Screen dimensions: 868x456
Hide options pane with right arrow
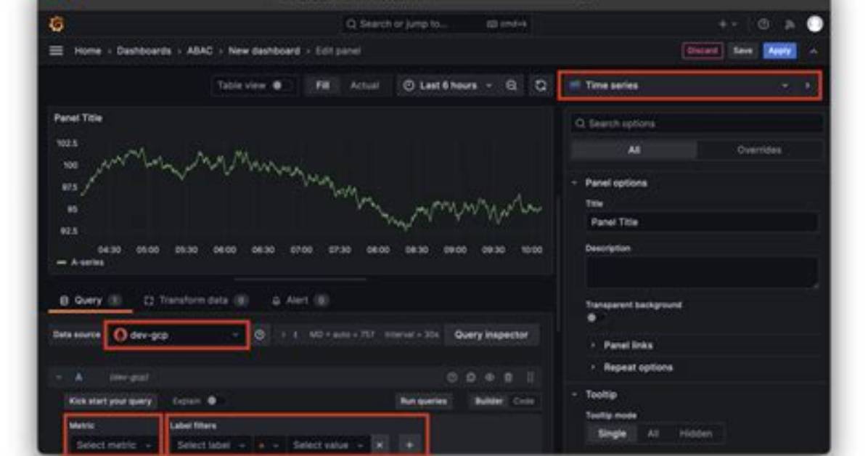click(x=808, y=86)
